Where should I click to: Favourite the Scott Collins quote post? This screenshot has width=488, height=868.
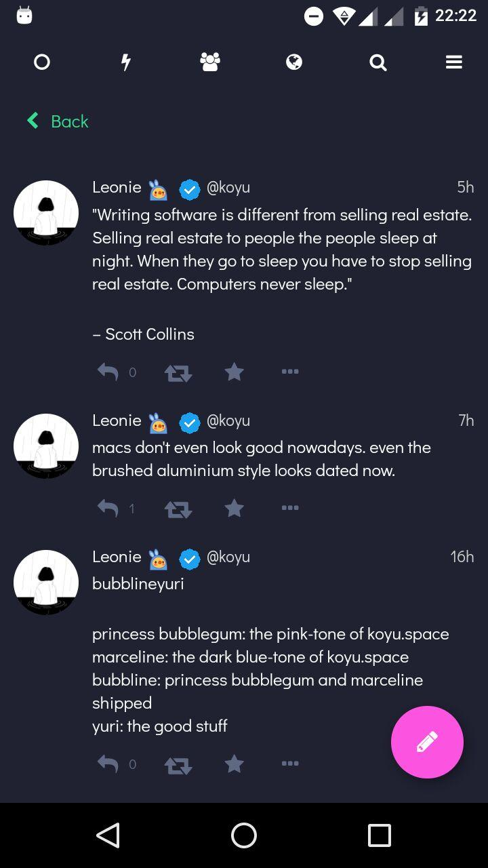pos(234,372)
